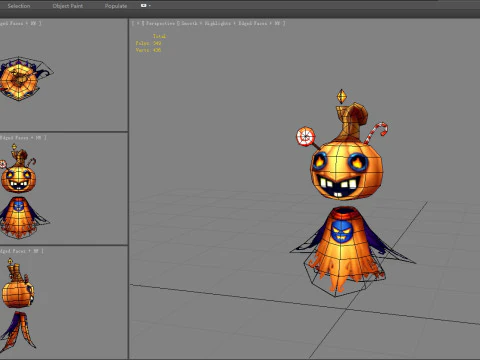Screen dimensions: 480x360
Task: Select the pumpkin model in the top-down viewport
Action: coord(20,79)
